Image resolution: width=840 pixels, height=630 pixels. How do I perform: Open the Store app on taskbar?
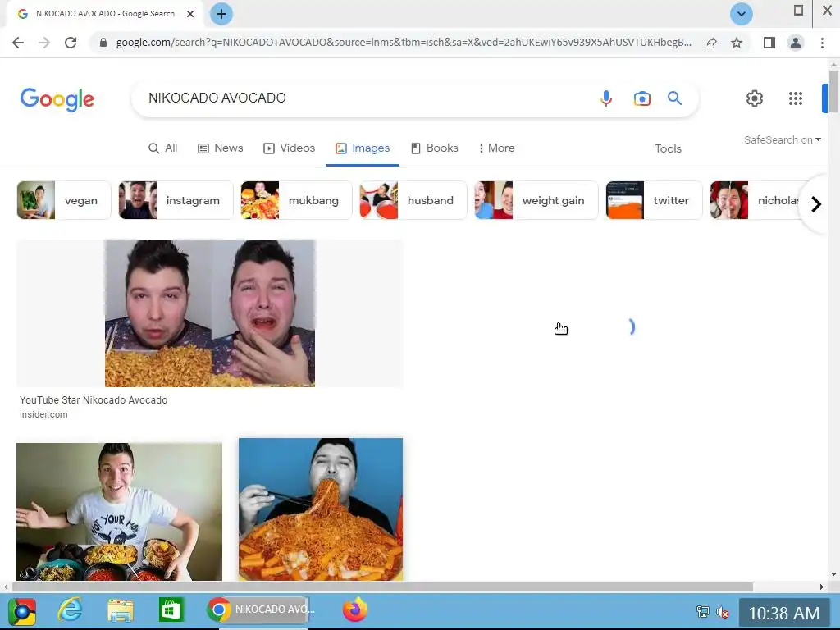(x=171, y=609)
